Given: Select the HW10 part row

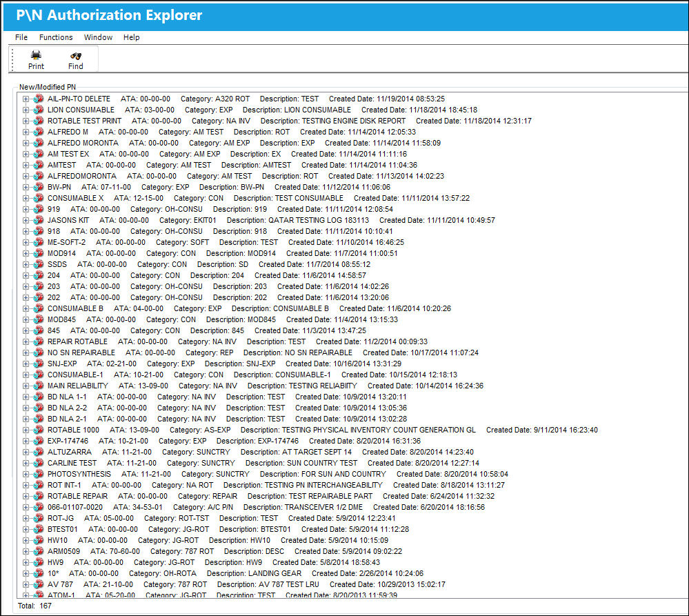Looking at the screenshot, I should click(218, 540).
